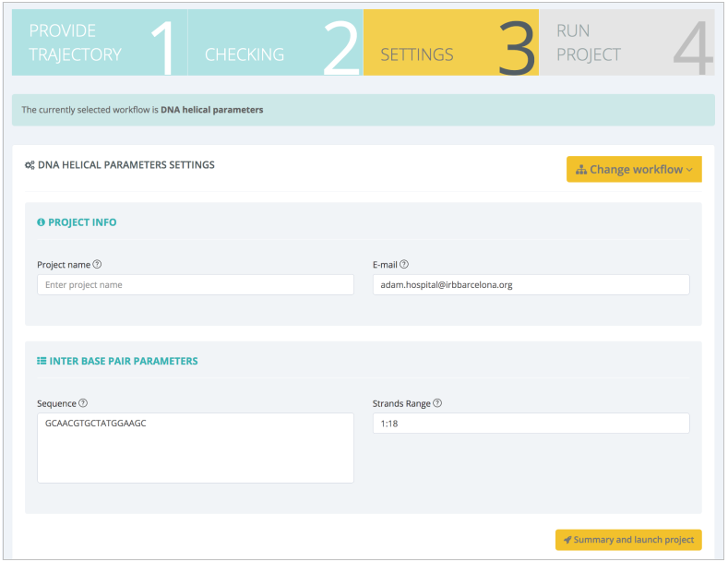Click the list icon beside Inter Base Pair Parameters
728x562 pixels.
coord(42,361)
